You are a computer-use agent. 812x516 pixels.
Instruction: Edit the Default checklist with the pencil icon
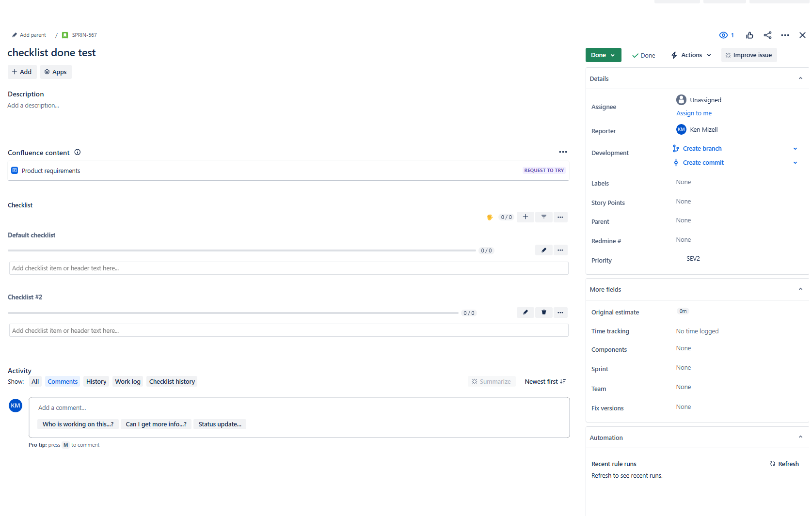pyautogui.click(x=543, y=250)
